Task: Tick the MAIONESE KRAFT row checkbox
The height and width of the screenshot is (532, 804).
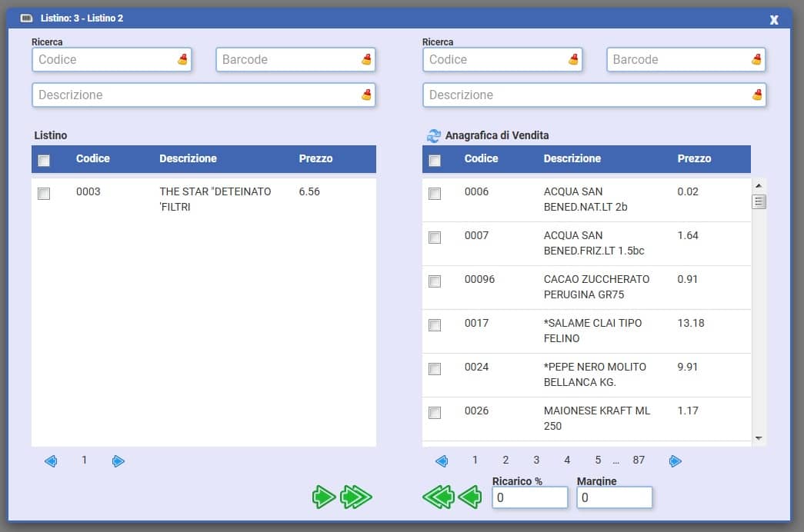Action: 435,413
